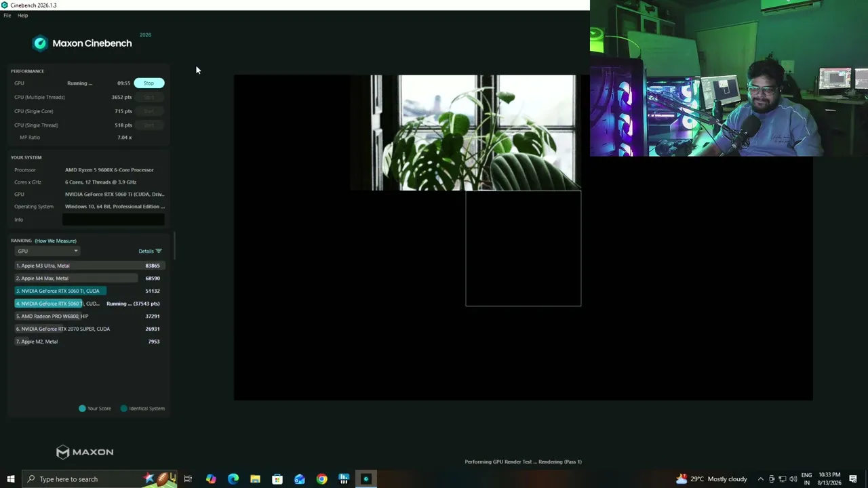Open the blue bar chart app taskbar icon

click(x=344, y=479)
